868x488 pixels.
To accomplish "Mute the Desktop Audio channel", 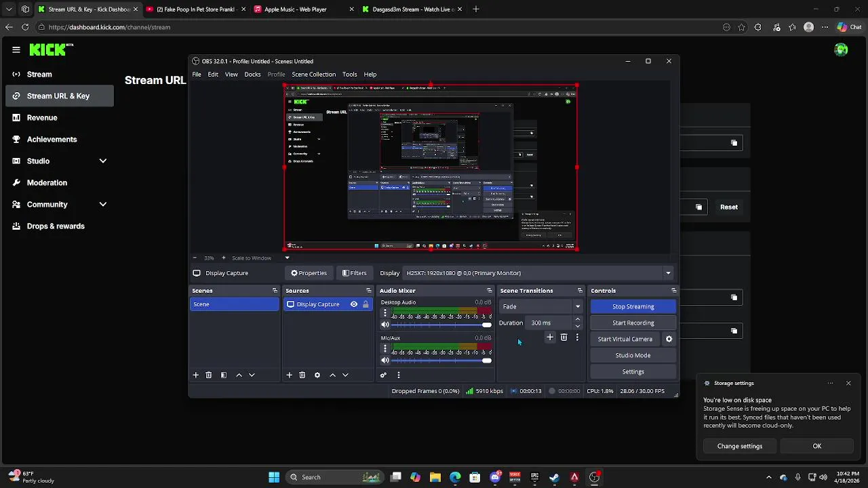I will pyautogui.click(x=385, y=325).
